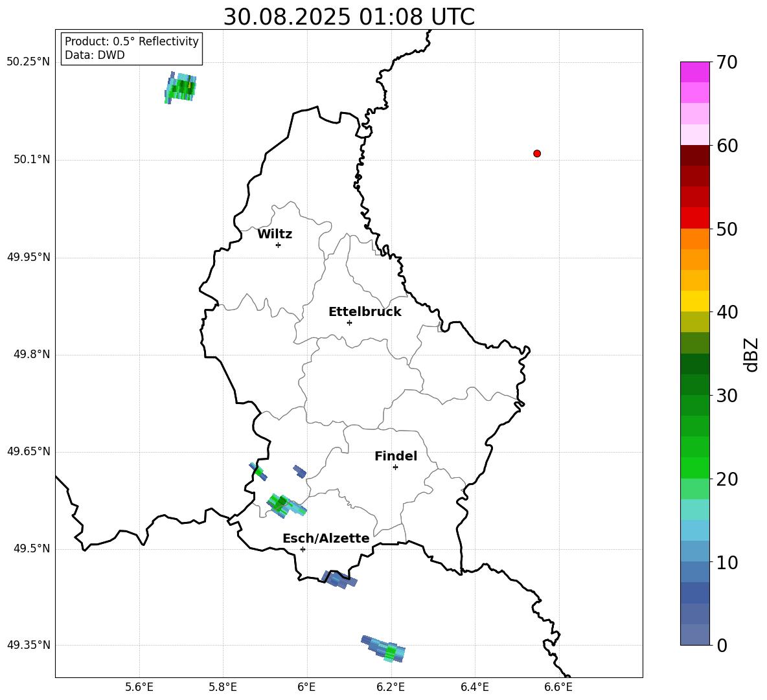
Task: Click the radar echo cell in the northwest corner
Action: point(180,87)
